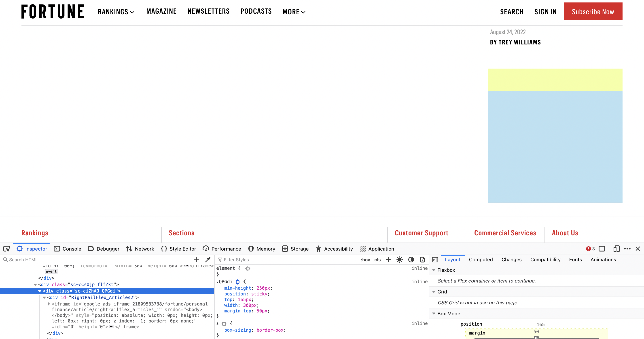
Task: Collapse the Box Model section
Action: (434, 314)
